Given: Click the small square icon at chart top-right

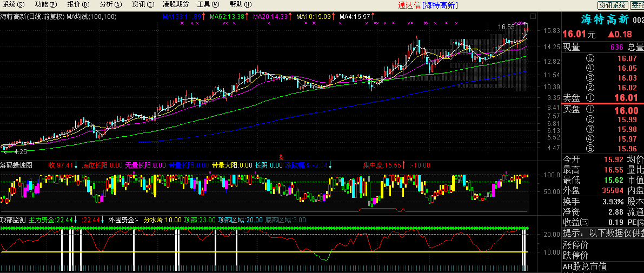Looking at the screenshot, I should point(533,16).
